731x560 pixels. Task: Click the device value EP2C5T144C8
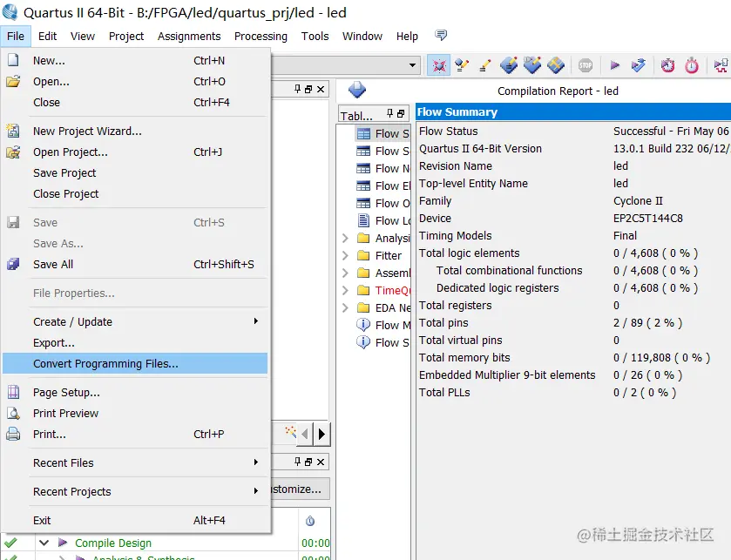point(647,218)
